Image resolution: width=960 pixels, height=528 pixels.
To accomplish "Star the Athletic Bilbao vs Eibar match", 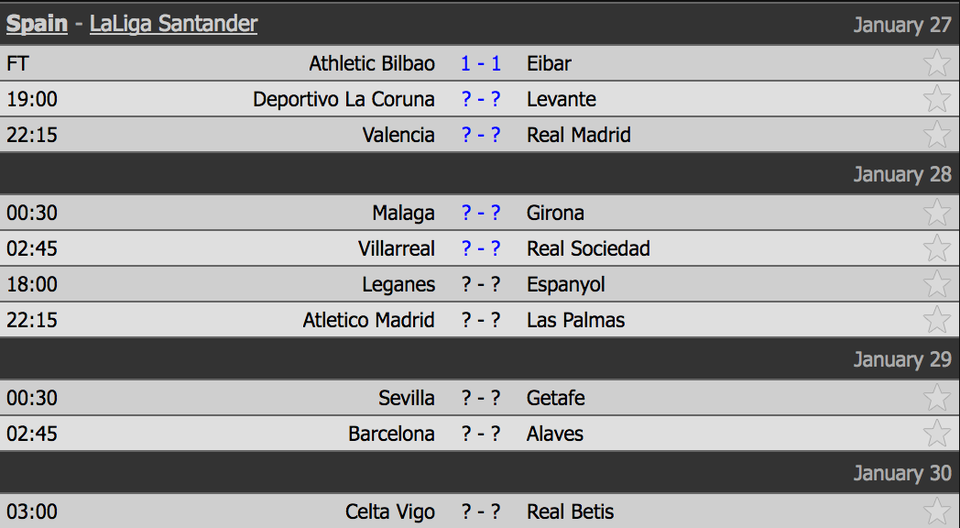I will click(x=937, y=63).
